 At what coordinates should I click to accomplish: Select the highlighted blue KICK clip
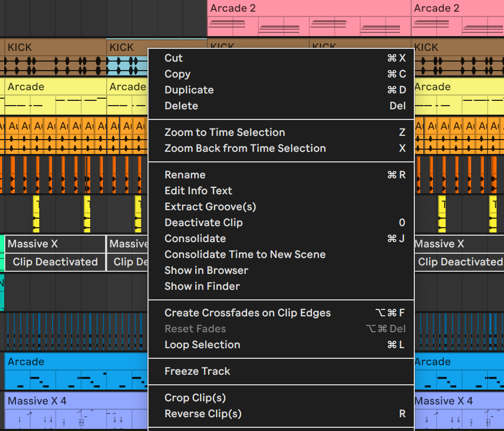(127, 57)
